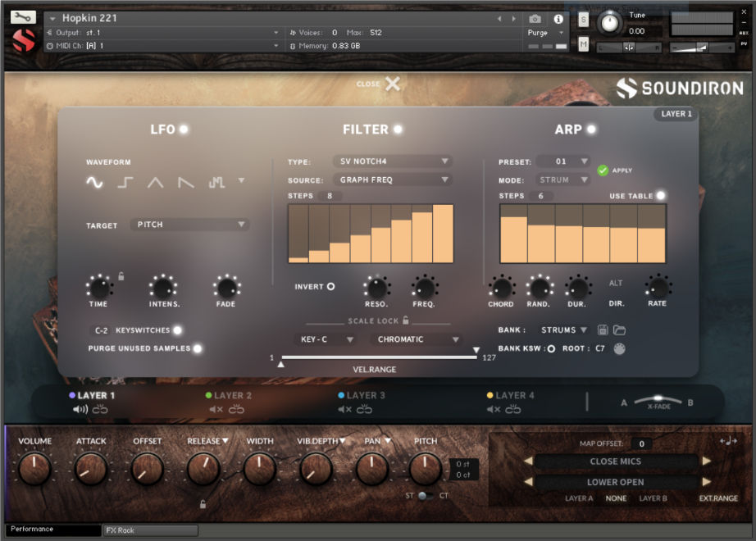The height and width of the screenshot is (541, 756).
Task: Enable USE TABLE in the ARP section
Action: [x=661, y=196]
